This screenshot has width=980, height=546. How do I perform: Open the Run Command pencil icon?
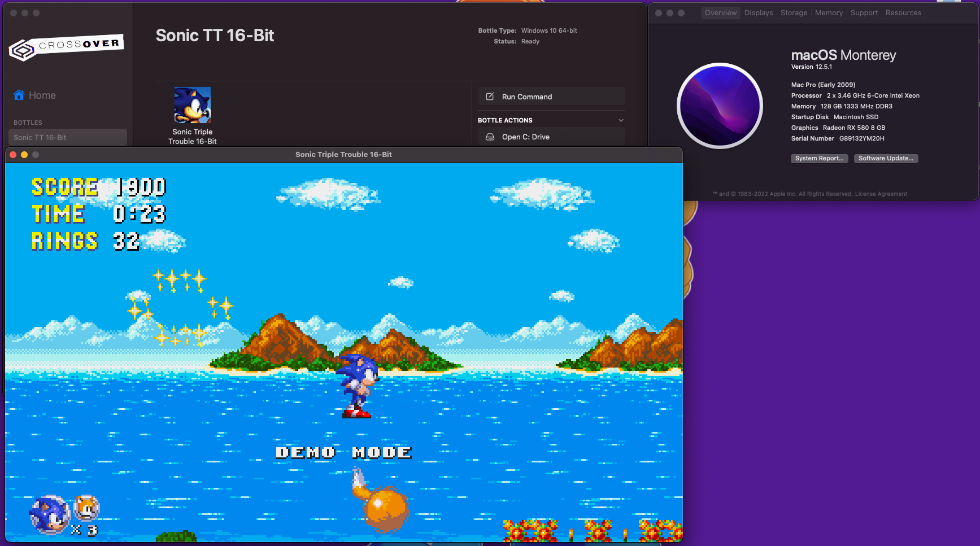click(x=489, y=96)
